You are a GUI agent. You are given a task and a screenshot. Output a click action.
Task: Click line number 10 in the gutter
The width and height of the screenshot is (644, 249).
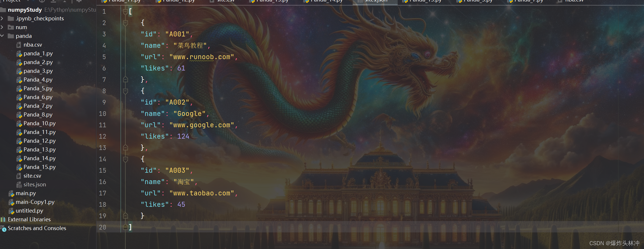[x=103, y=114]
